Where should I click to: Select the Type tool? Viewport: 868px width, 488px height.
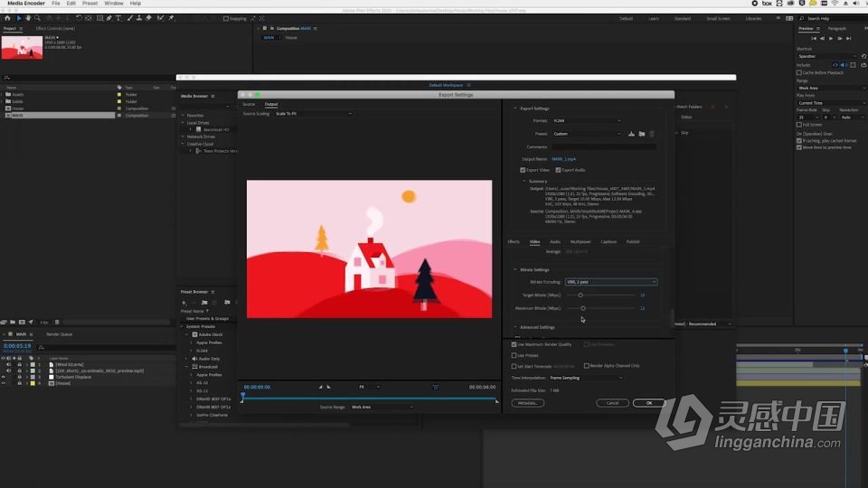[x=118, y=18]
